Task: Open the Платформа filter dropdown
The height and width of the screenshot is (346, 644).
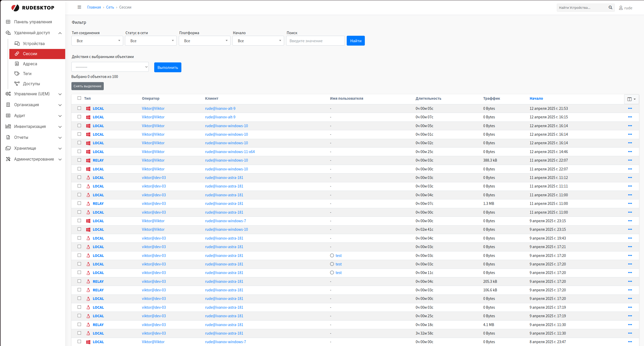Action: [204, 41]
